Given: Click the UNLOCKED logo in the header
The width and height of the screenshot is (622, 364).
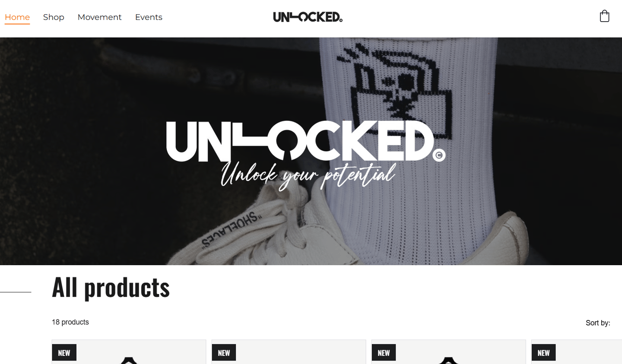Looking at the screenshot, I should (x=308, y=17).
